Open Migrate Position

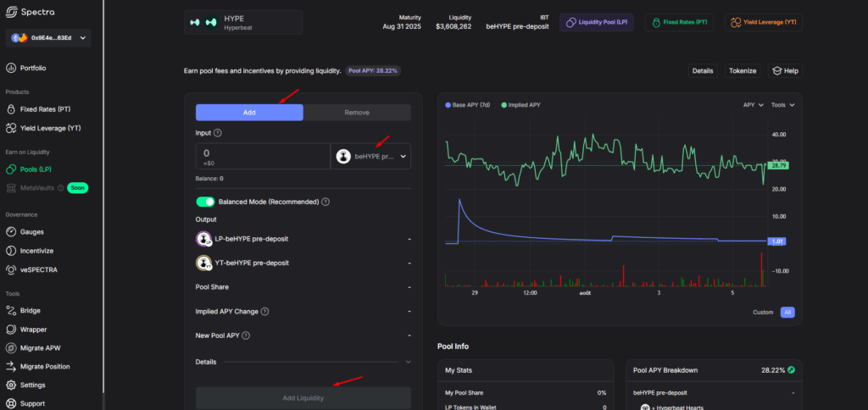(x=46, y=366)
